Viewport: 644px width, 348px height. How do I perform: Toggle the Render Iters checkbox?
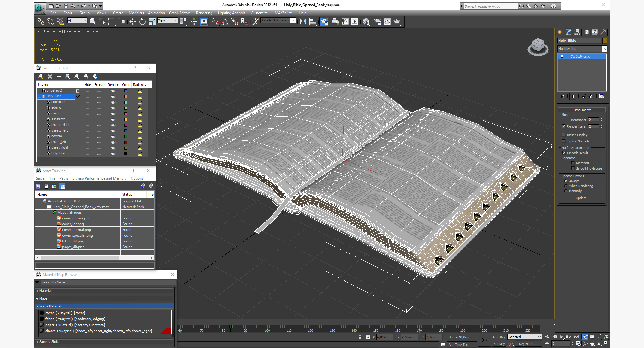coord(563,126)
